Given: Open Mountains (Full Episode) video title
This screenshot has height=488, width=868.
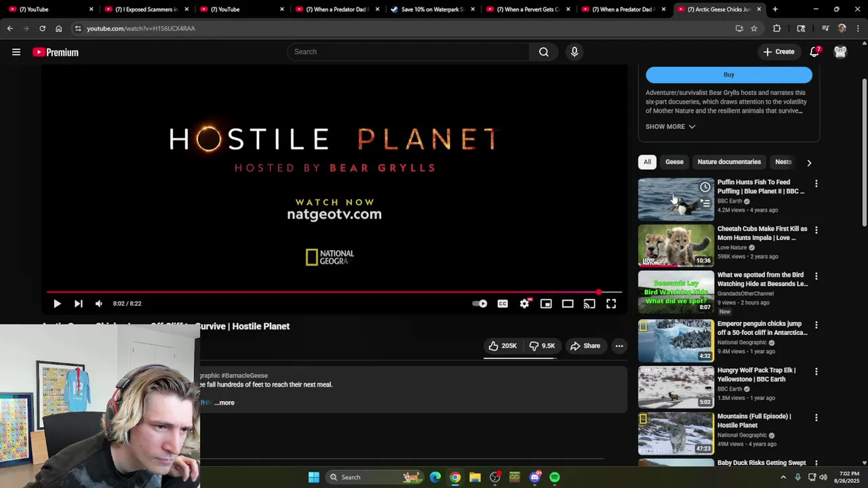Looking at the screenshot, I should click(x=754, y=421).
